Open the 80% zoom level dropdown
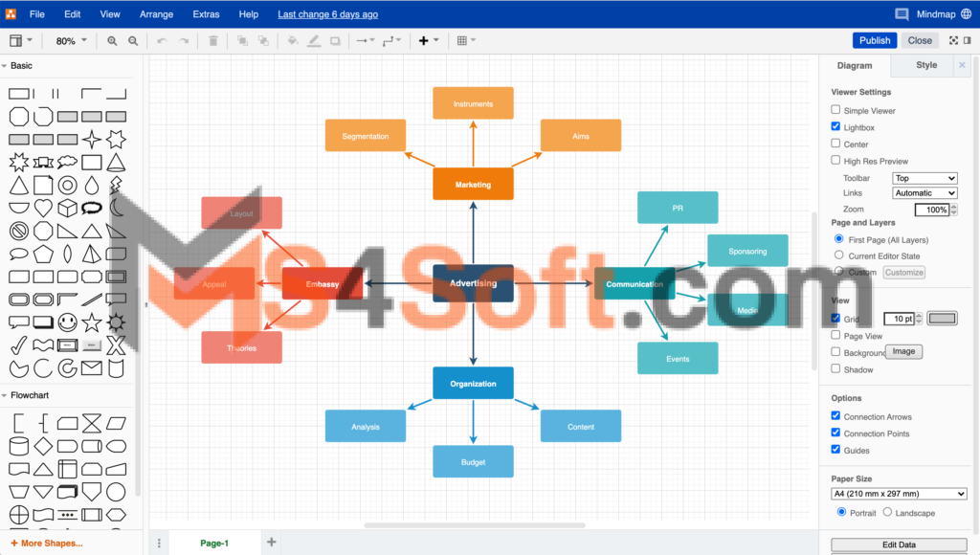The width and height of the screenshot is (980, 555). [x=71, y=41]
